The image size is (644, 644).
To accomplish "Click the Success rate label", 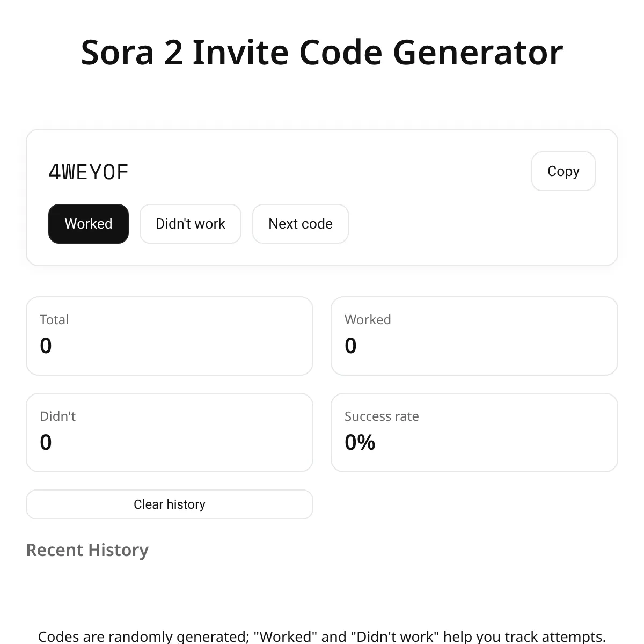I will pos(382,416).
